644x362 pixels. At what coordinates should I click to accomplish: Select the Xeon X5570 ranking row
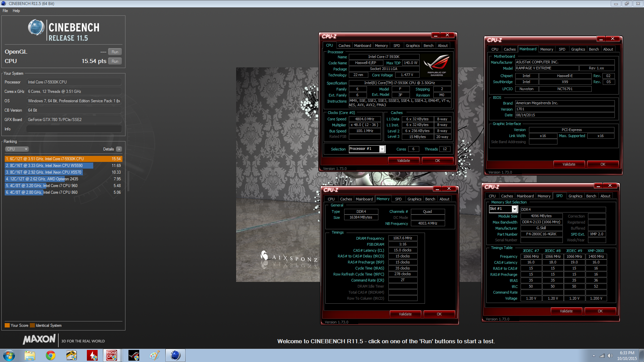coord(63,172)
